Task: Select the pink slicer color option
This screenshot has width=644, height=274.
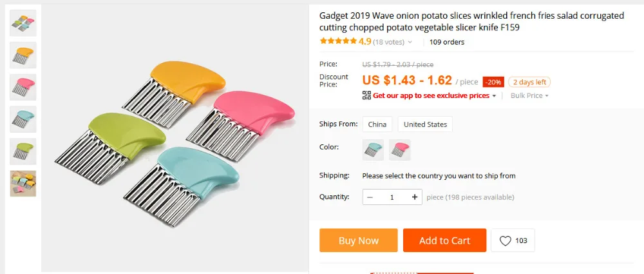Action: pyautogui.click(x=400, y=150)
